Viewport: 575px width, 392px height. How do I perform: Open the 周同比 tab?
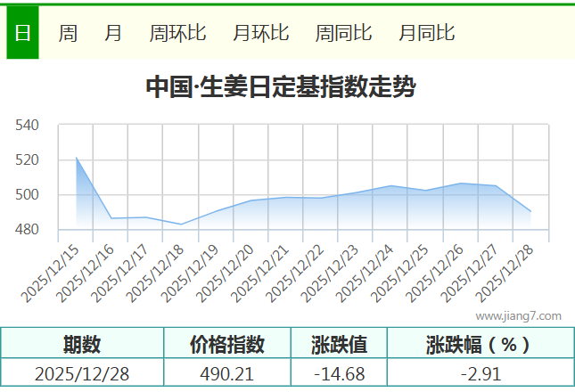343,33
